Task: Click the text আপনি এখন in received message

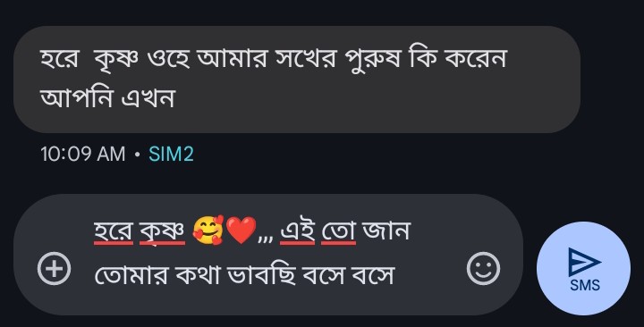Action: pos(107,98)
